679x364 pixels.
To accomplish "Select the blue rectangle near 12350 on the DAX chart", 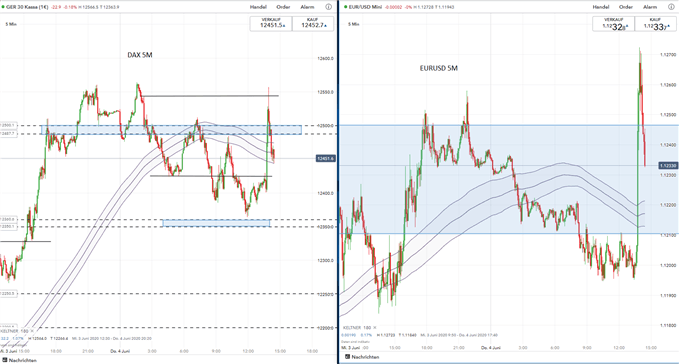I will (216, 223).
